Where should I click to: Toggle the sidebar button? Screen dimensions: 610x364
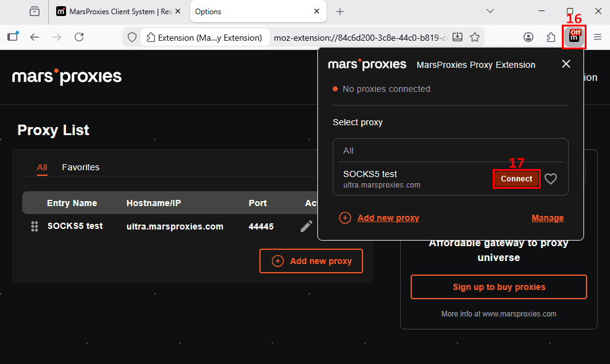point(13,37)
